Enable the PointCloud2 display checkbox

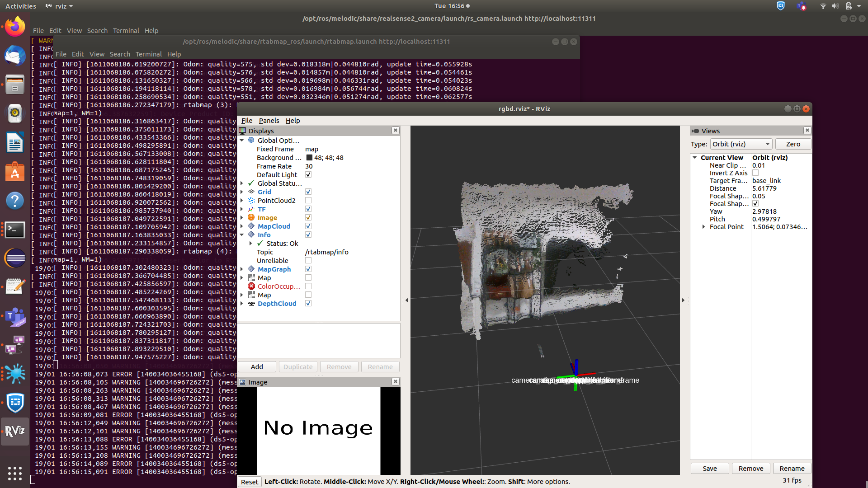(308, 201)
